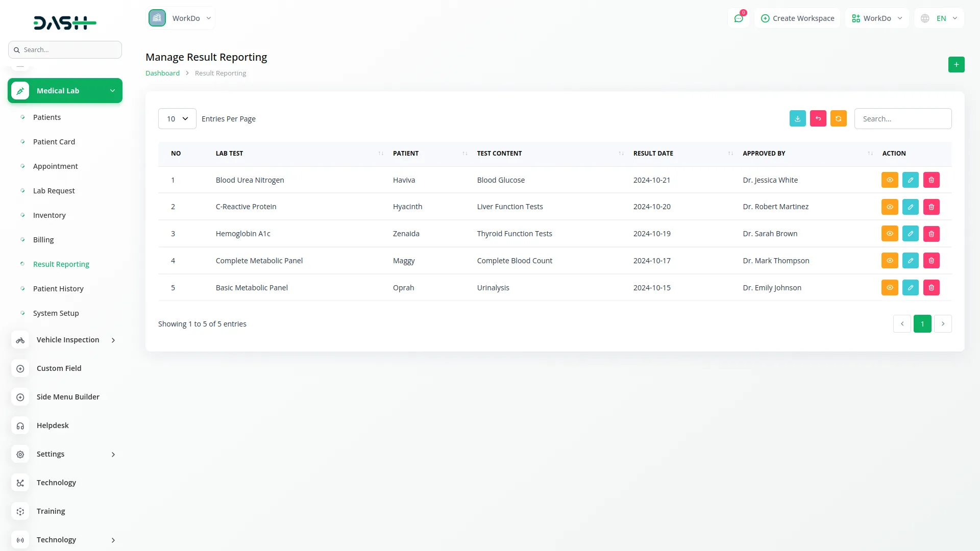Click the orange refresh icon above the table
The image size is (980, 551).
838,118
